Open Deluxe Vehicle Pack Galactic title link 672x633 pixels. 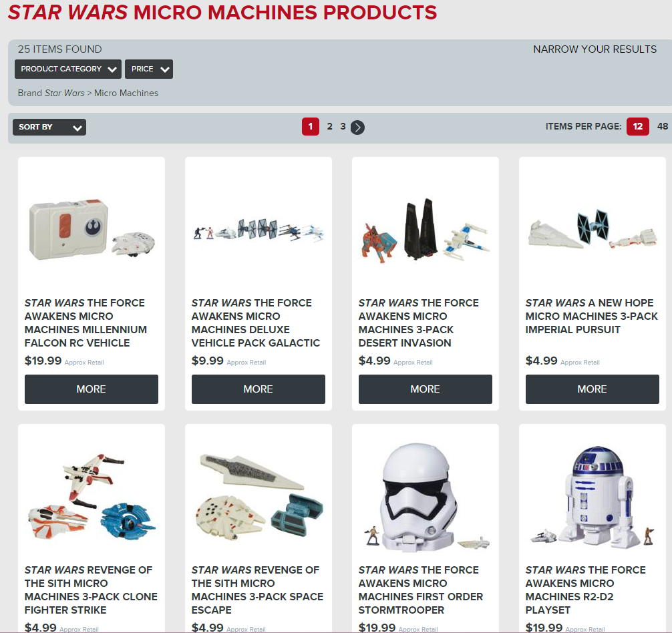click(x=256, y=323)
